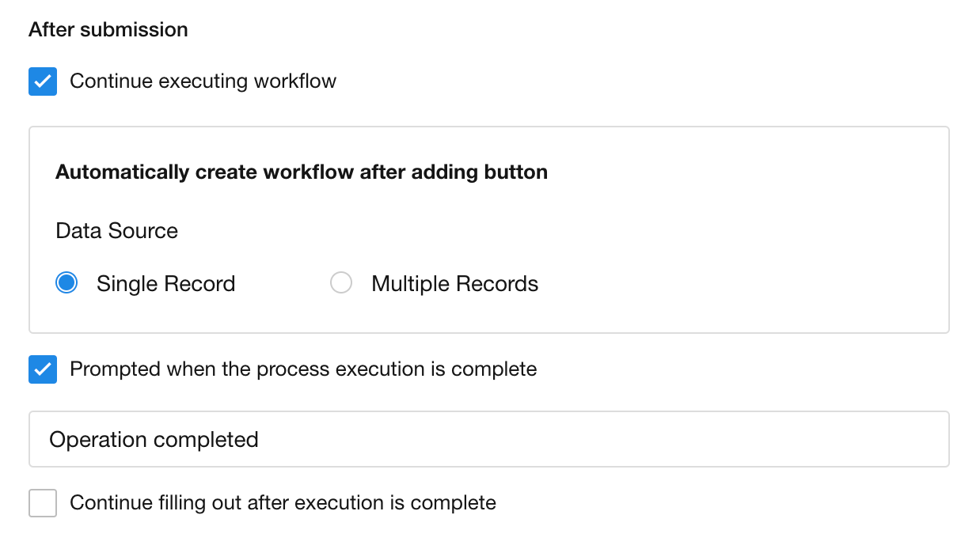Click the "Continue executing workflow" label text
Screen dimensions: 980x549
[x=203, y=81]
